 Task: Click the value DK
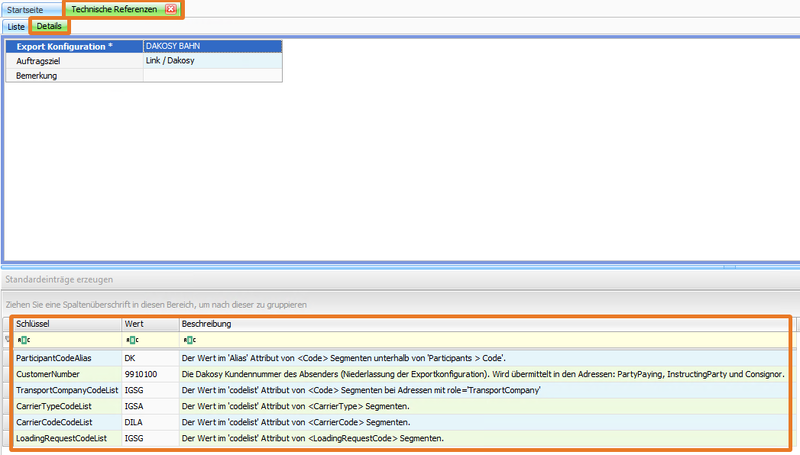(x=130, y=358)
